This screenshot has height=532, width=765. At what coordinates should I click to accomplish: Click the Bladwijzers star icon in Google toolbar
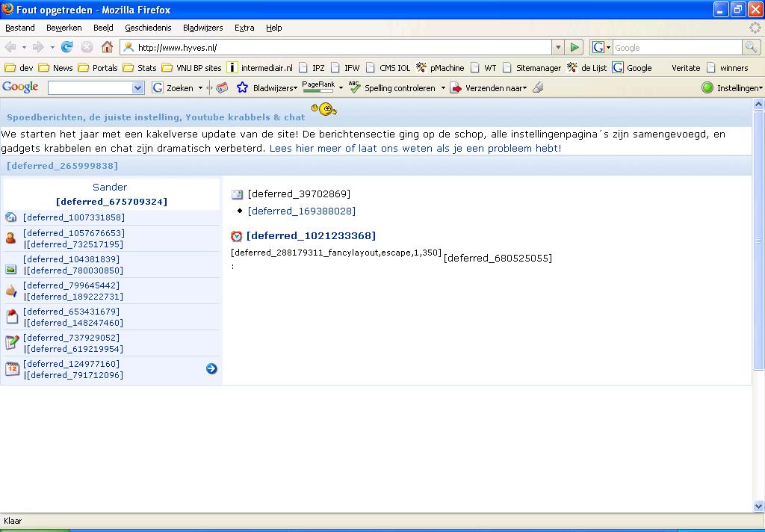pyautogui.click(x=242, y=87)
